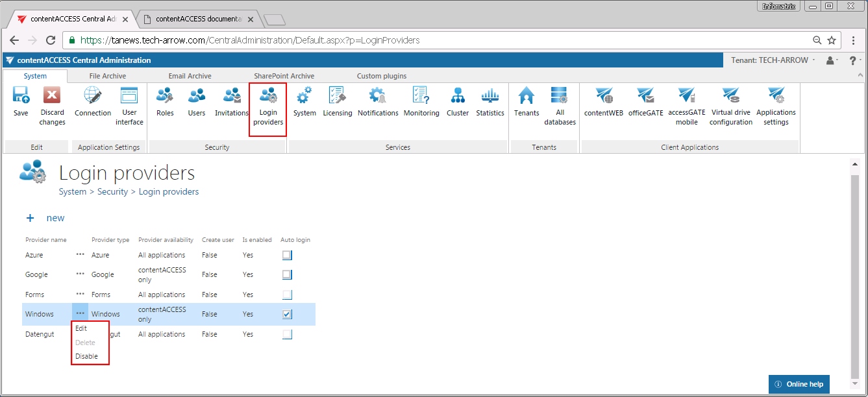This screenshot has width=868, height=397.
Task: Select the Datengut provider name cell
Action: point(40,334)
